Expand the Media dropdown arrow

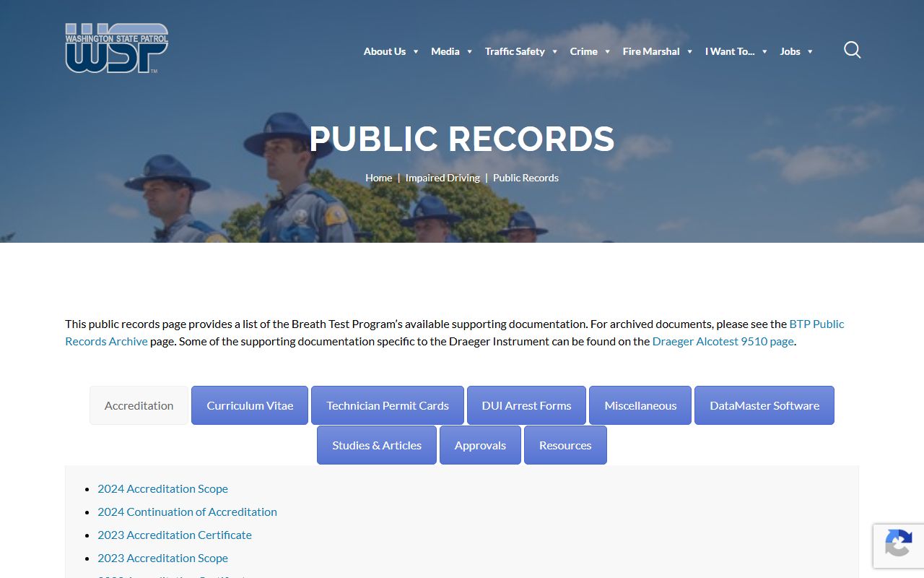469,51
